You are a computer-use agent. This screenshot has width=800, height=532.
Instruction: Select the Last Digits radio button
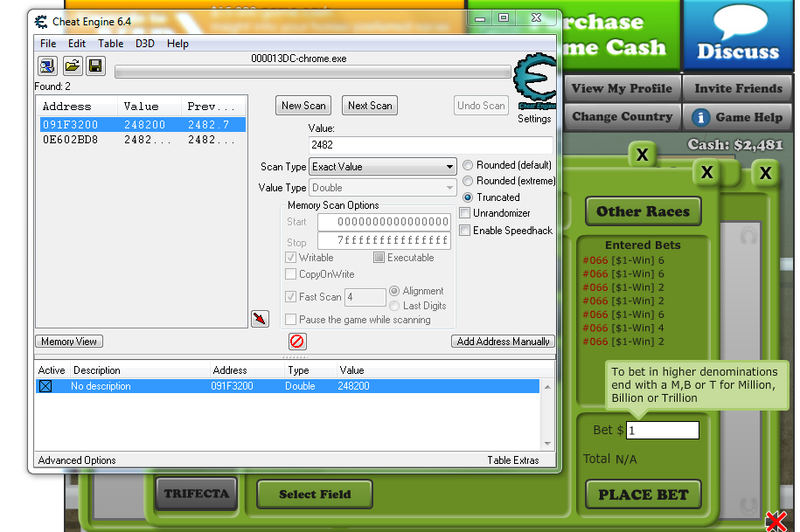coord(393,306)
